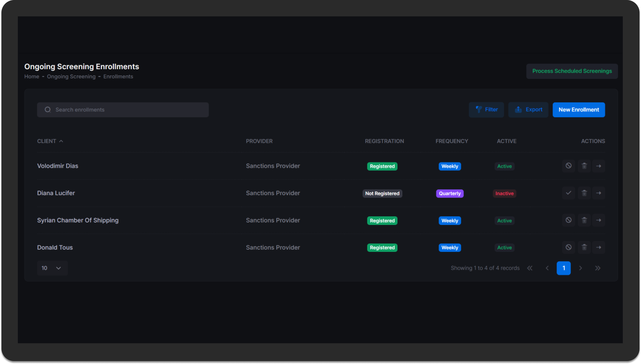This screenshot has height=364, width=641.
Task: Go to the next page chevron
Action: 581,268
